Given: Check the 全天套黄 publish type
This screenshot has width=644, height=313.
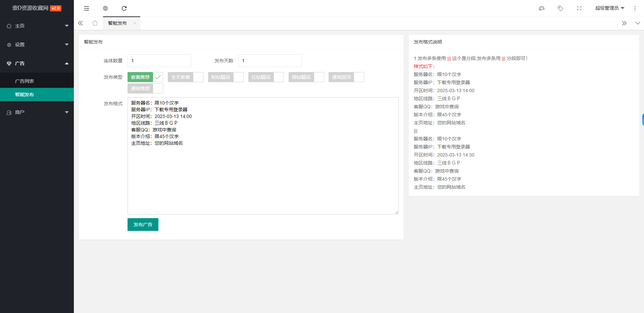Looking at the screenshot, I should [185, 77].
